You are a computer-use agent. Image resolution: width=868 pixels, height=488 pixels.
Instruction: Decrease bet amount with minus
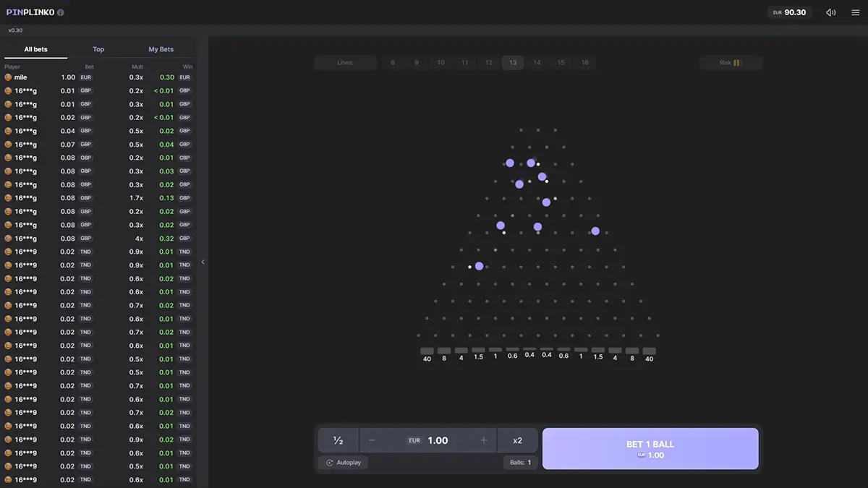(372, 440)
